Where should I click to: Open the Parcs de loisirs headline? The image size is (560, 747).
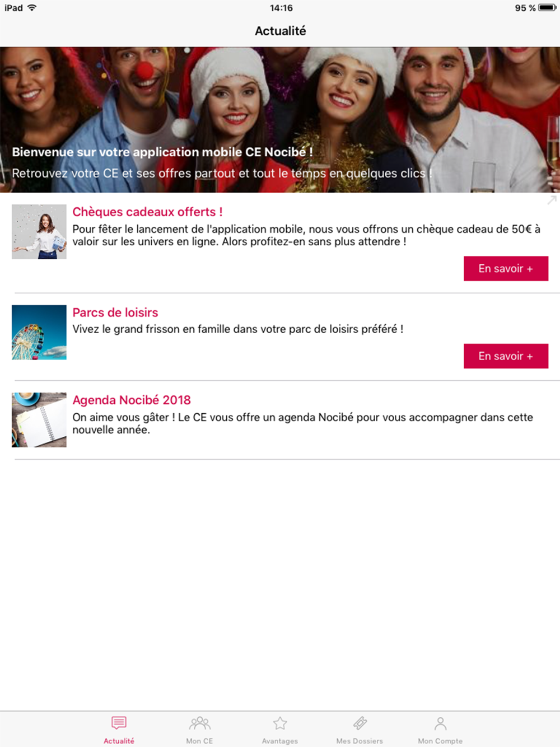click(115, 312)
